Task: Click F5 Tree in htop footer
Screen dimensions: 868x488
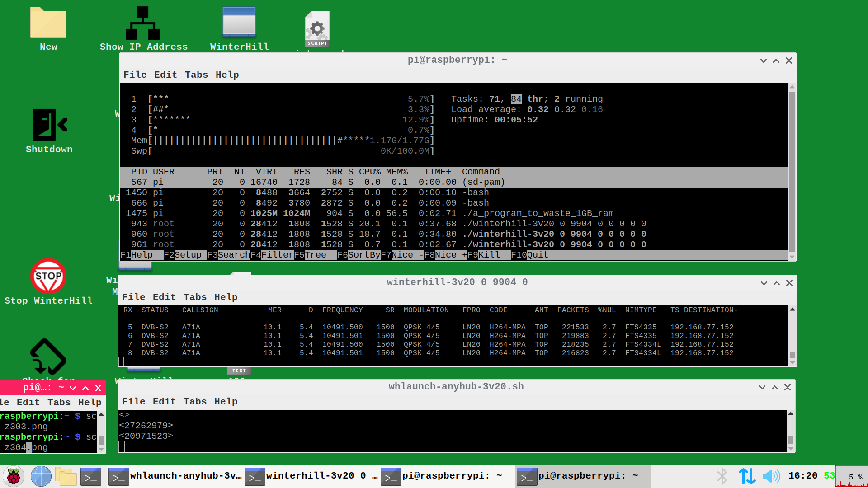Action: [316, 255]
